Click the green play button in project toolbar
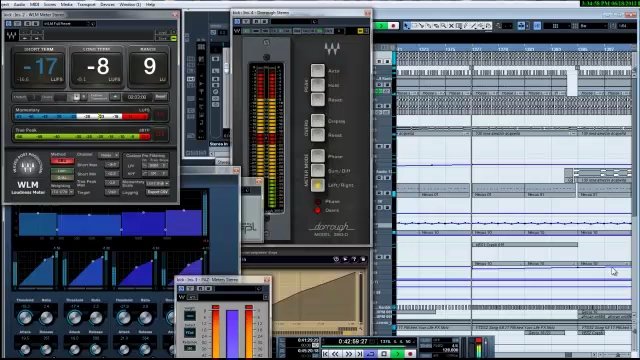Viewport: 640px width, 360px height. coord(381,26)
